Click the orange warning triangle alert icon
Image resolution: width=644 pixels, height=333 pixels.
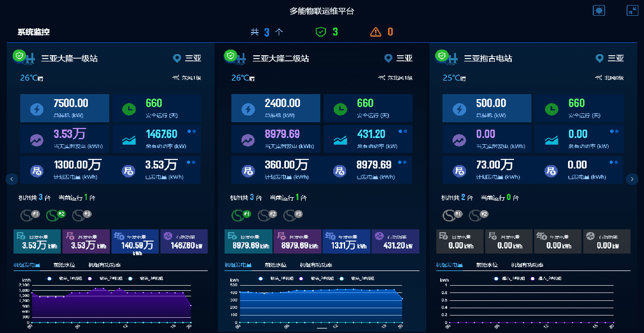375,32
